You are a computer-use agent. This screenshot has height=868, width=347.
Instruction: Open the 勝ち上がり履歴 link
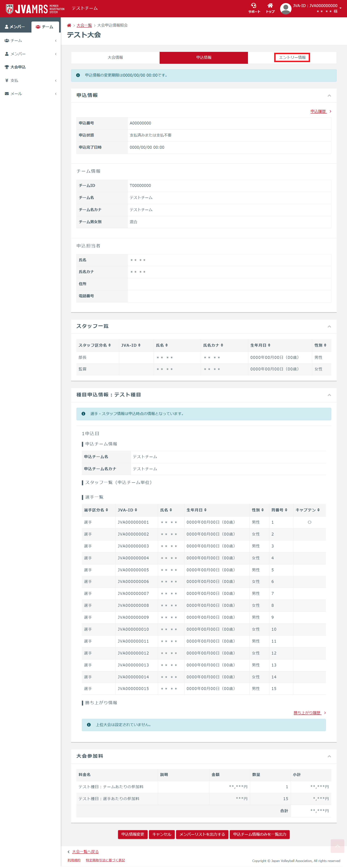point(307,713)
